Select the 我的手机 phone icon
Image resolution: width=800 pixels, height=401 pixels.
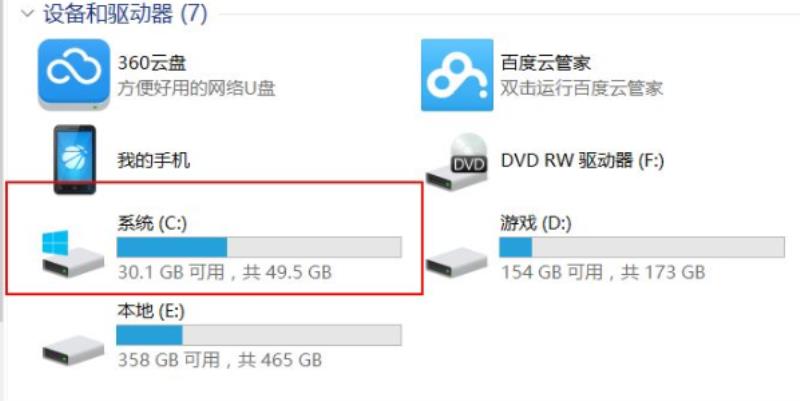[x=74, y=160]
